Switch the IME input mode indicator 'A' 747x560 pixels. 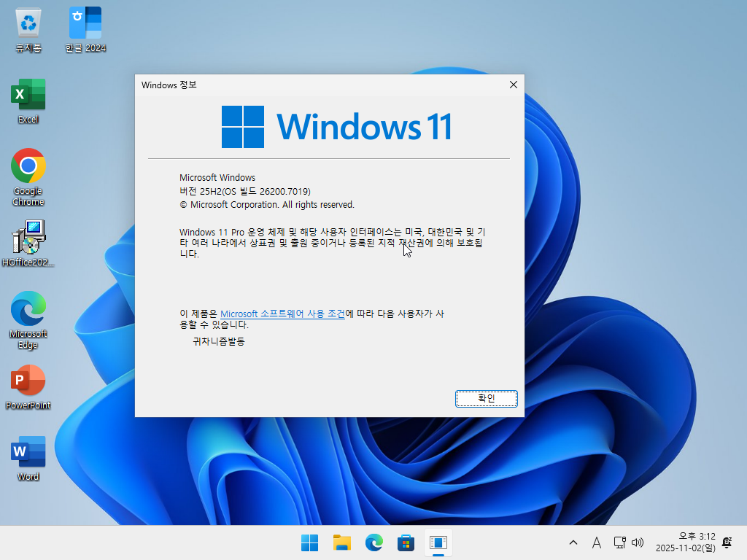[x=597, y=542]
